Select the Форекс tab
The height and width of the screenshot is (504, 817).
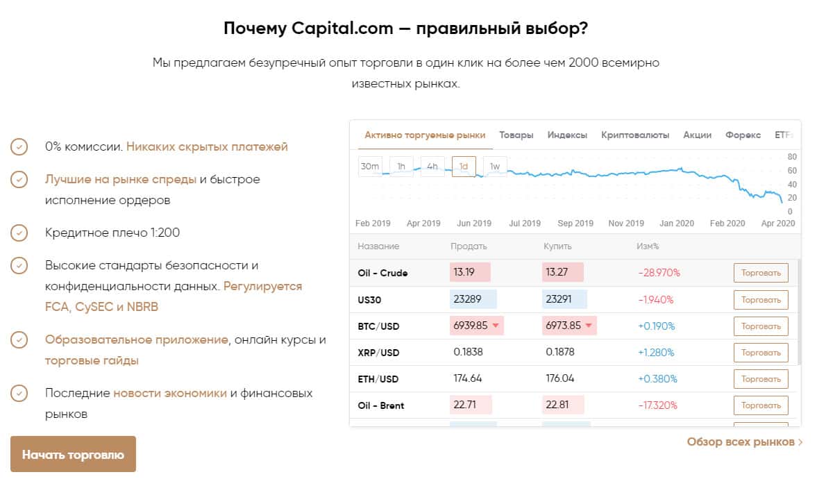(x=743, y=135)
